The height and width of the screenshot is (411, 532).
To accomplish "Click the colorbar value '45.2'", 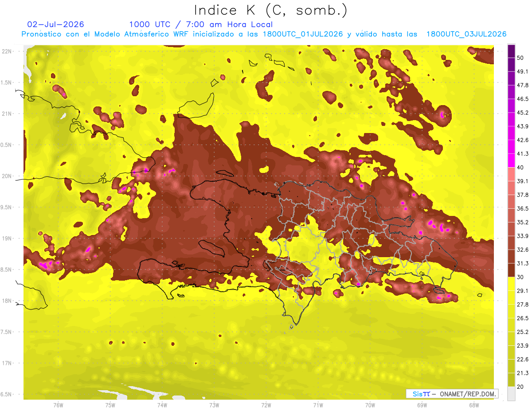I will [x=522, y=113].
